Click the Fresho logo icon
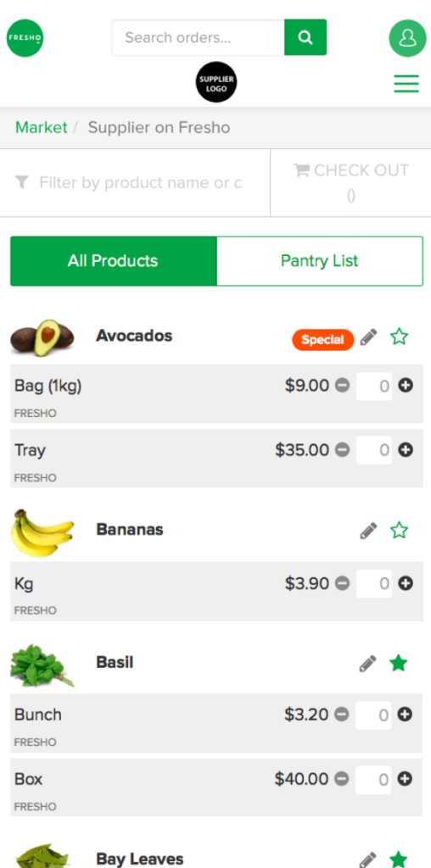The height and width of the screenshot is (868, 431). (x=25, y=38)
